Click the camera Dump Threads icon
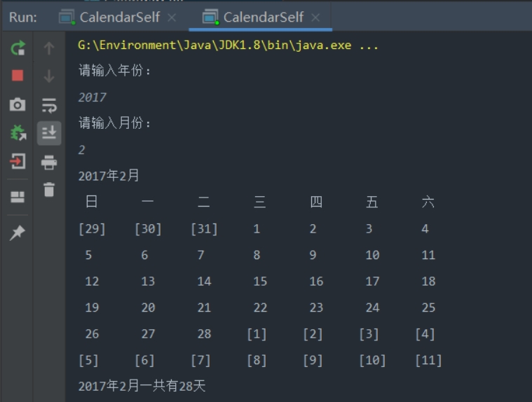 tap(18, 104)
